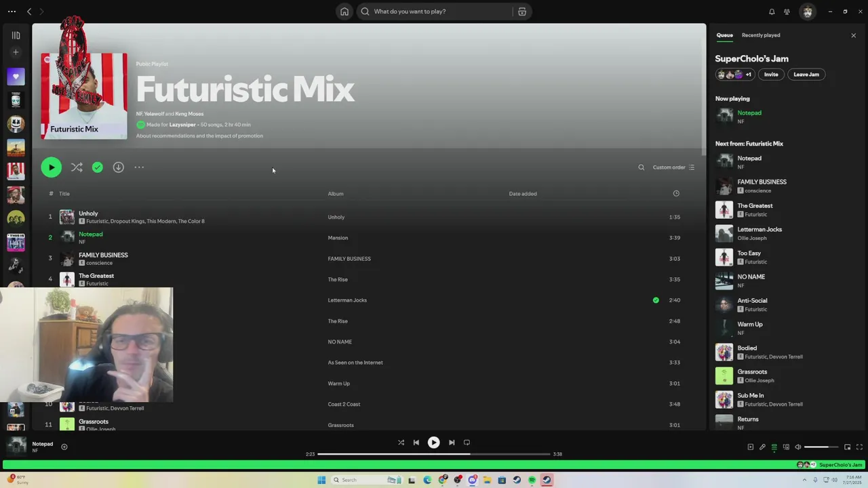Open three-dot menu at top left
868x488 pixels.
pyautogui.click(x=12, y=12)
